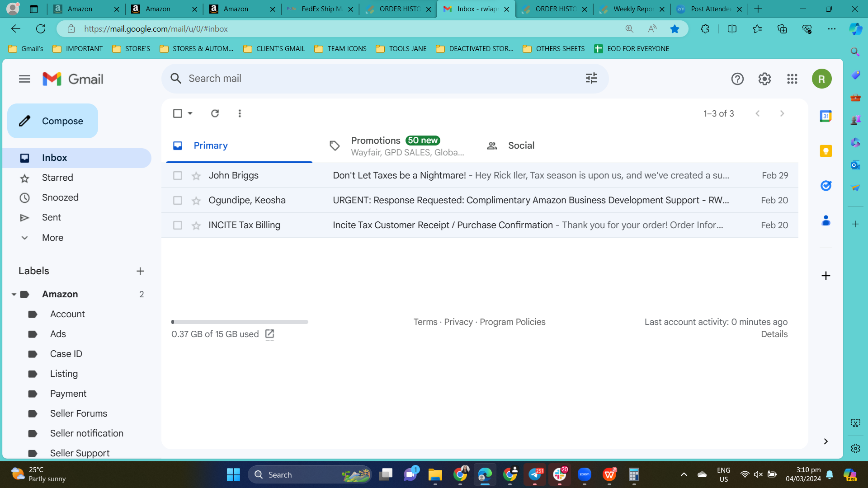Select the John Briggs email checkbox
Viewport: 868px width, 488px height.
(x=178, y=175)
